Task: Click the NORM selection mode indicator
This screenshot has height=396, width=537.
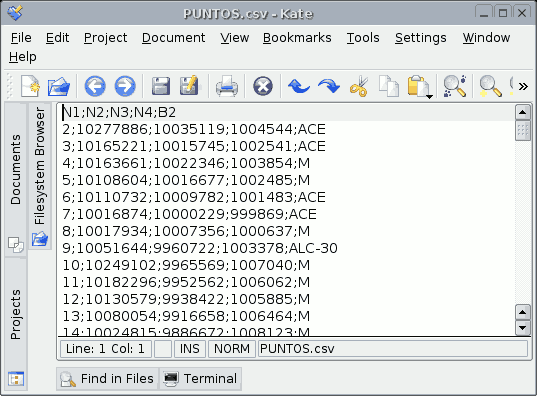Action: pos(232,349)
